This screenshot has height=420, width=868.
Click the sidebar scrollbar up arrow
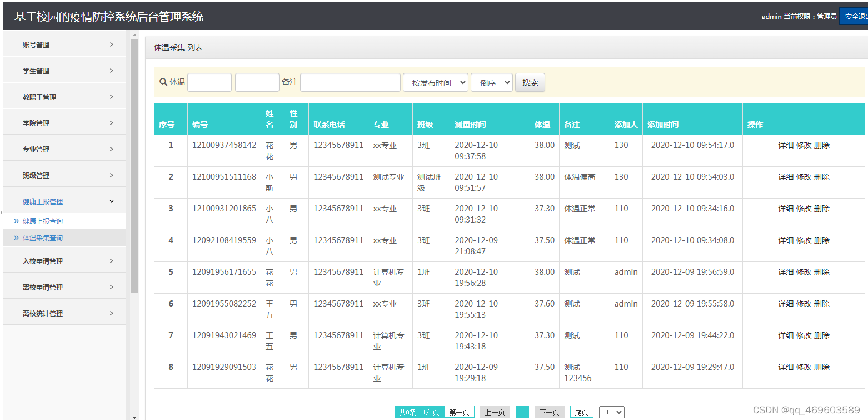coord(134,35)
